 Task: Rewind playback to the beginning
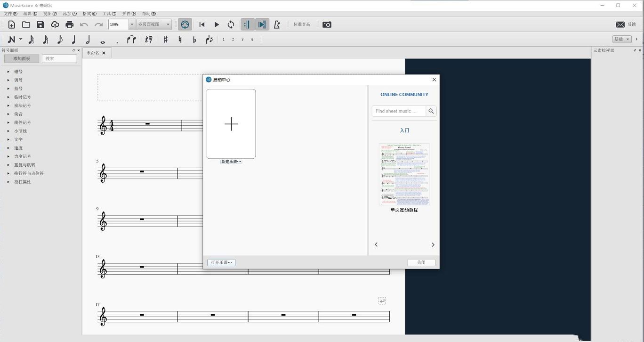(x=201, y=24)
